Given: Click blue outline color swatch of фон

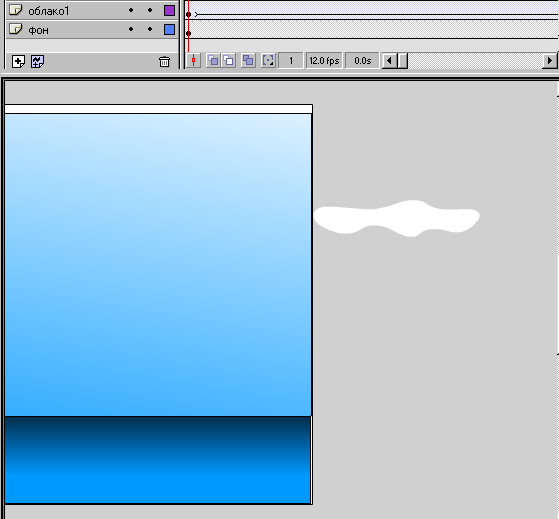Looking at the screenshot, I should coord(169,29).
